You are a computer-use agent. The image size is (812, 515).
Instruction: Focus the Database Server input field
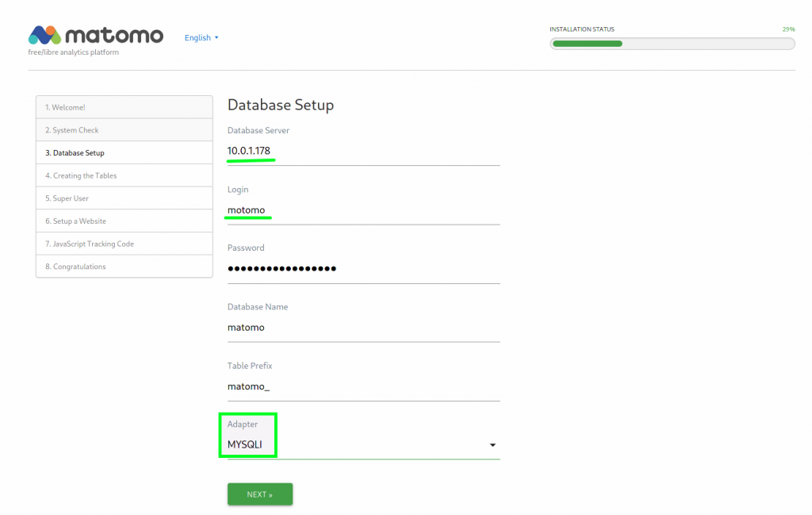[363, 152]
